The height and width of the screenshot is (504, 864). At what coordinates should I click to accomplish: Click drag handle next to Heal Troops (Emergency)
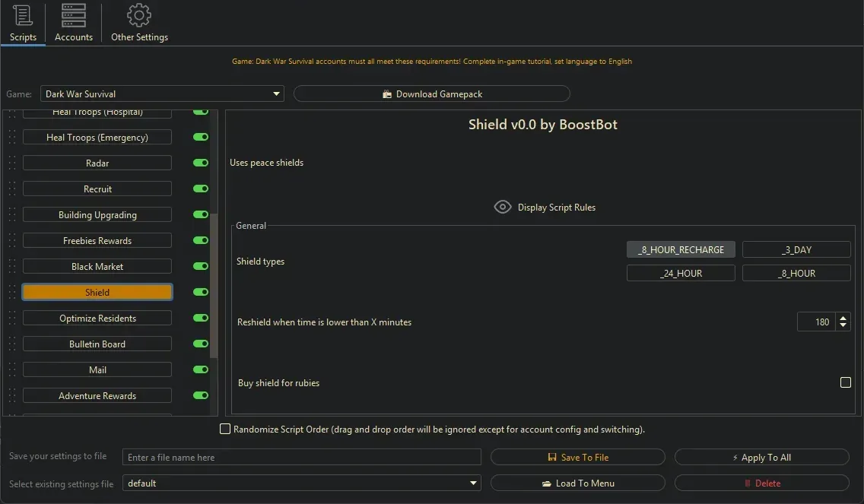click(x=12, y=137)
